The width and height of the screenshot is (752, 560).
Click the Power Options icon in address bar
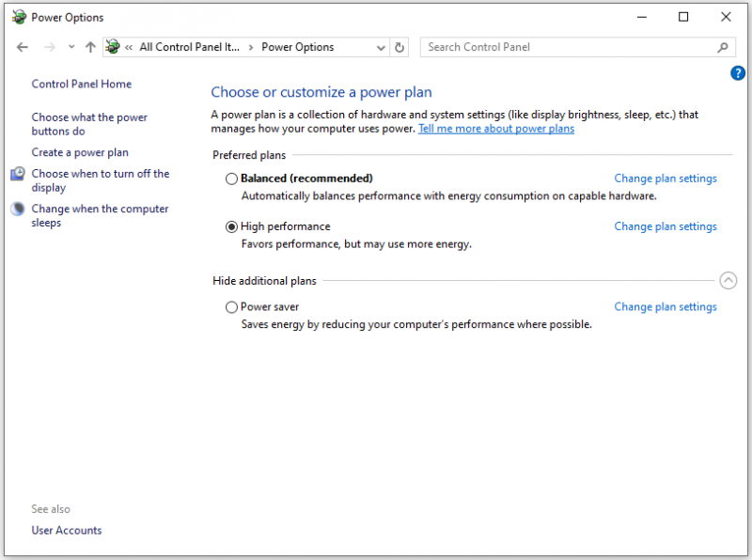pyautogui.click(x=113, y=46)
